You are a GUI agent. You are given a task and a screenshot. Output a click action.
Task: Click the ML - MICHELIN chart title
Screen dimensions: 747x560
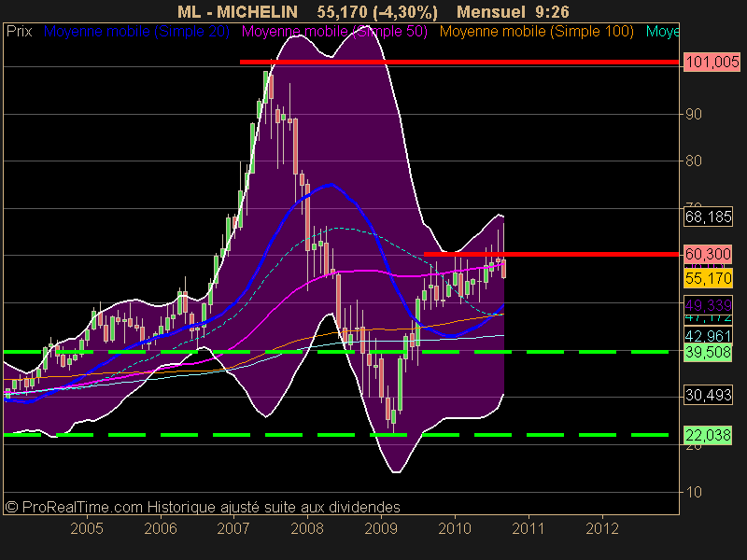pos(237,11)
